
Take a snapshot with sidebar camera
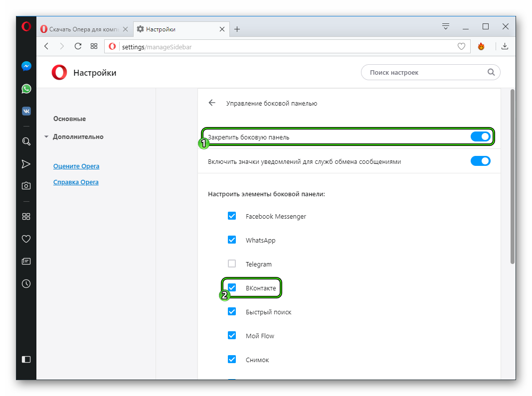coord(26,186)
